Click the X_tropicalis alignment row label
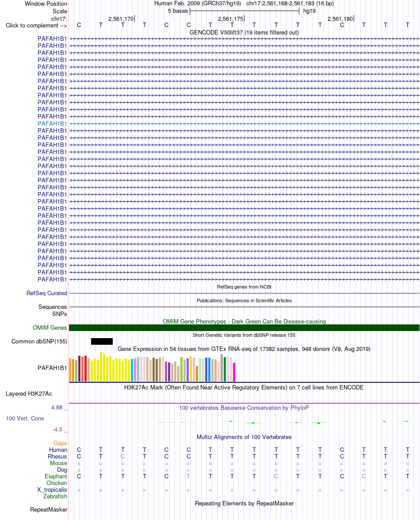420x520 pixels. pos(52,490)
